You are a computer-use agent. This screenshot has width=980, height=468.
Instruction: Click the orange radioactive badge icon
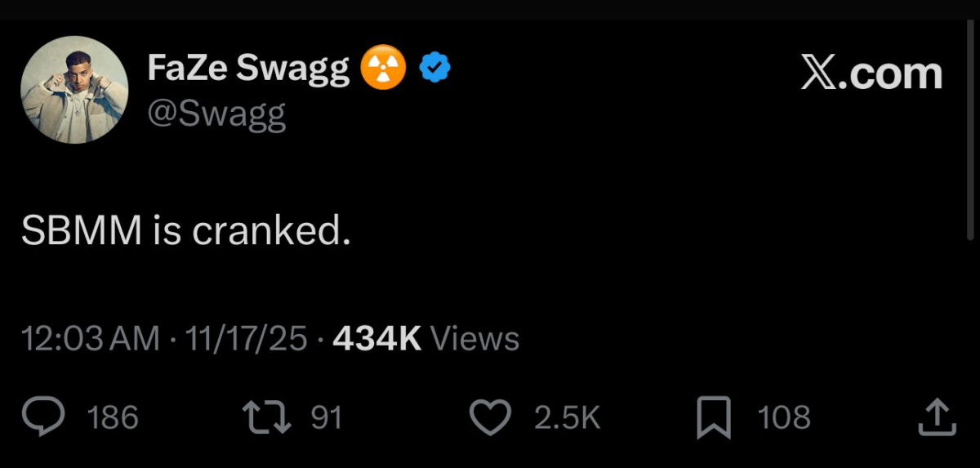coord(382,69)
